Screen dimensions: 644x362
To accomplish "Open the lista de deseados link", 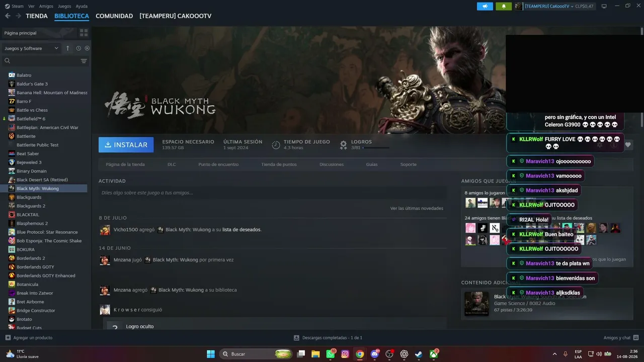I will click(242, 230).
